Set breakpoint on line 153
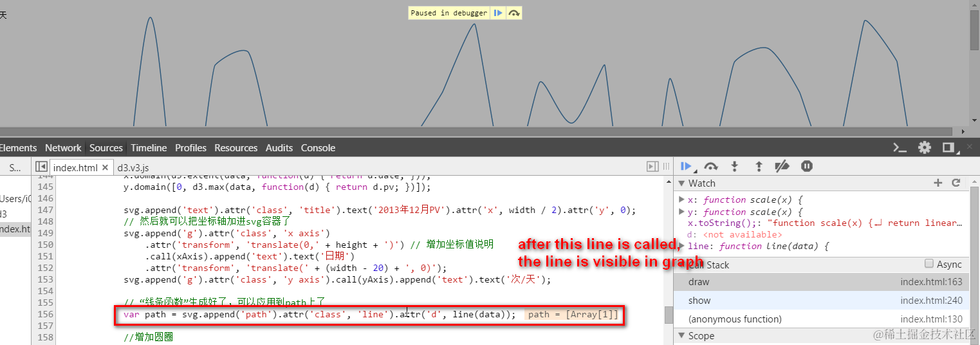Image resolution: width=980 pixels, height=345 pixels. click(x=46, y=279)
